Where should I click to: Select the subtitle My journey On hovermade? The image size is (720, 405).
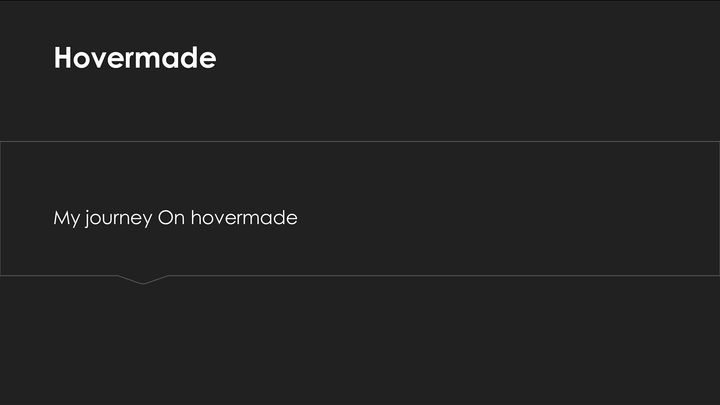click(x=175, y=218)
